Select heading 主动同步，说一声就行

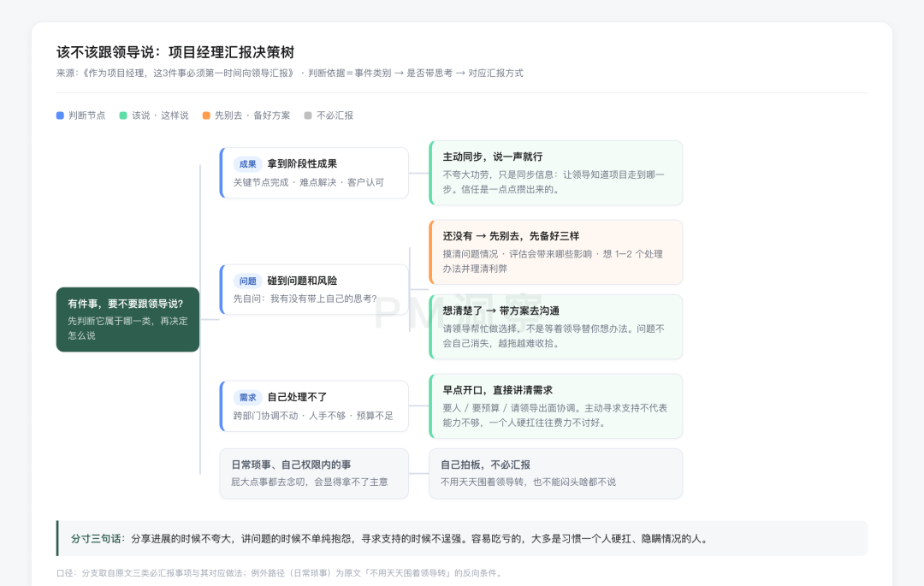pyautogui.click(x=493, y=157)
